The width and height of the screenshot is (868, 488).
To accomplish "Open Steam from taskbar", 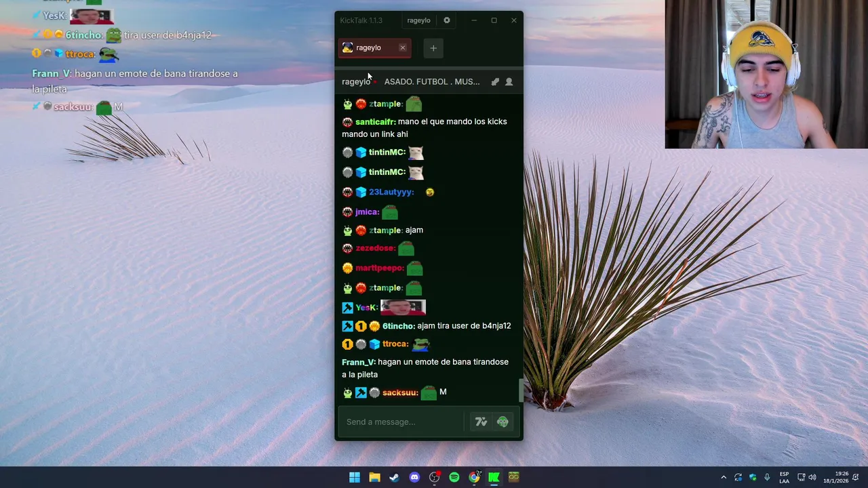I will [394, 477].
